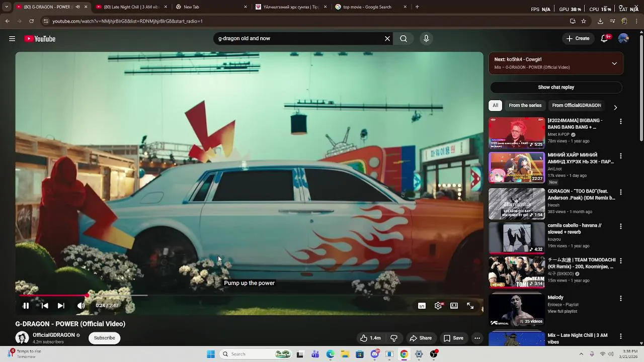Go to the YouTube home logo
The image size is (644, 362).
(40, 39)
